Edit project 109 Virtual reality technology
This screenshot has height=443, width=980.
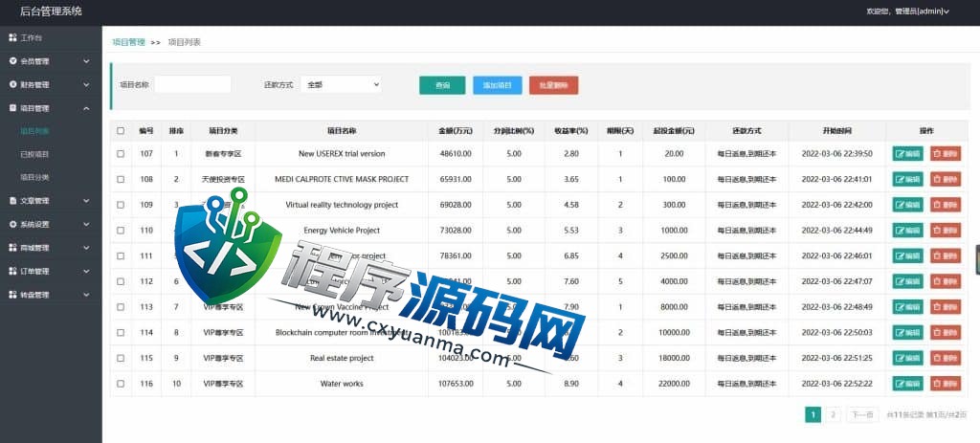pos(907,205)
